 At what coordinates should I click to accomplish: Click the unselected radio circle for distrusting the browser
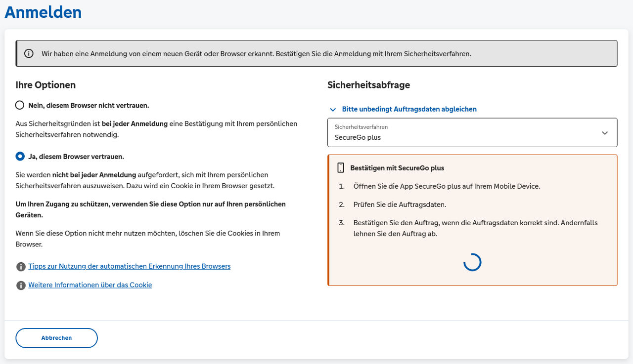tap(20, 105)
